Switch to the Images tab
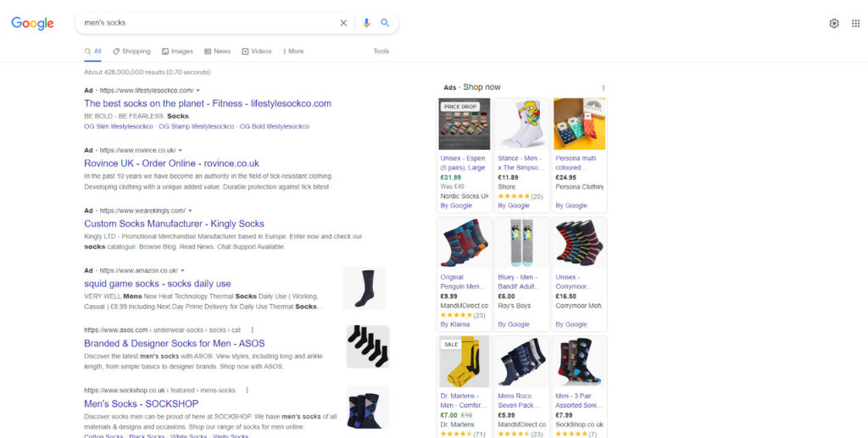Image resolution: width=868 pixels, height=438 pixels. (177, 52)
